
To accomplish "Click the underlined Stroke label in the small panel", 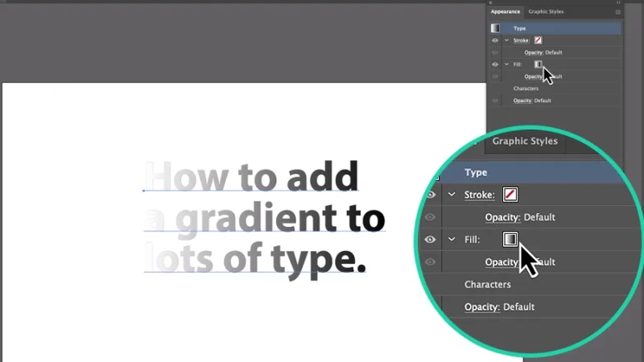I will [x=522, y=40].
